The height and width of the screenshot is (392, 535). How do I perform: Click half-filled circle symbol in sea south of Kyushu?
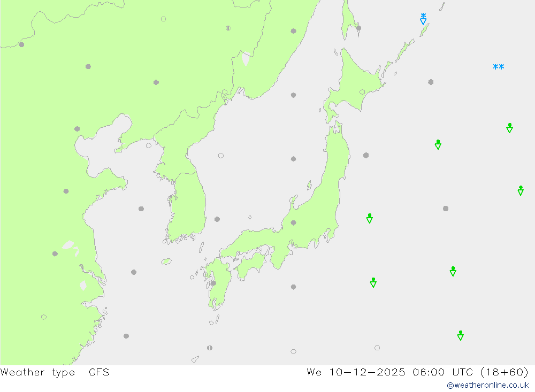(210, 348)
